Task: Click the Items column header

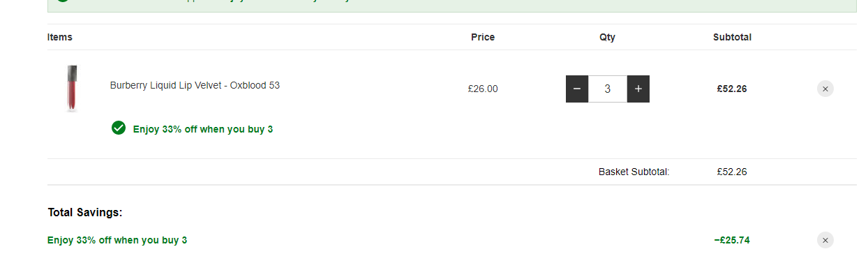Action: (60, 37)
